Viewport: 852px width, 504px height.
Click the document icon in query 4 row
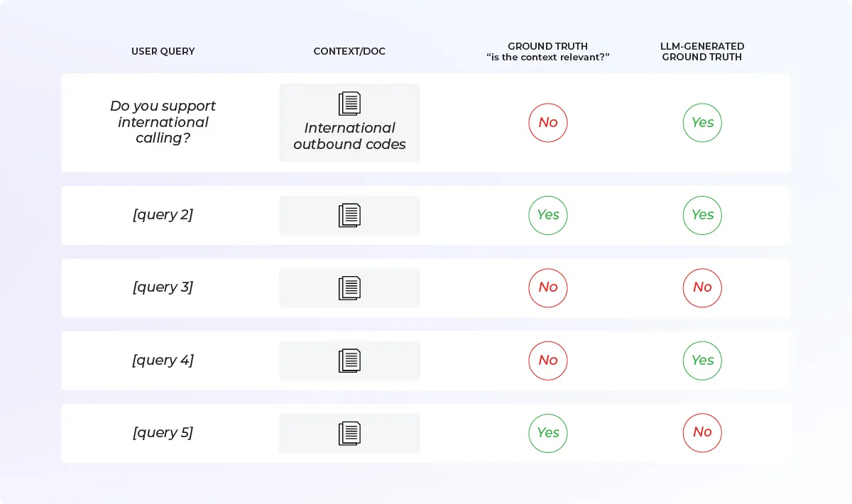click(349, 361)
